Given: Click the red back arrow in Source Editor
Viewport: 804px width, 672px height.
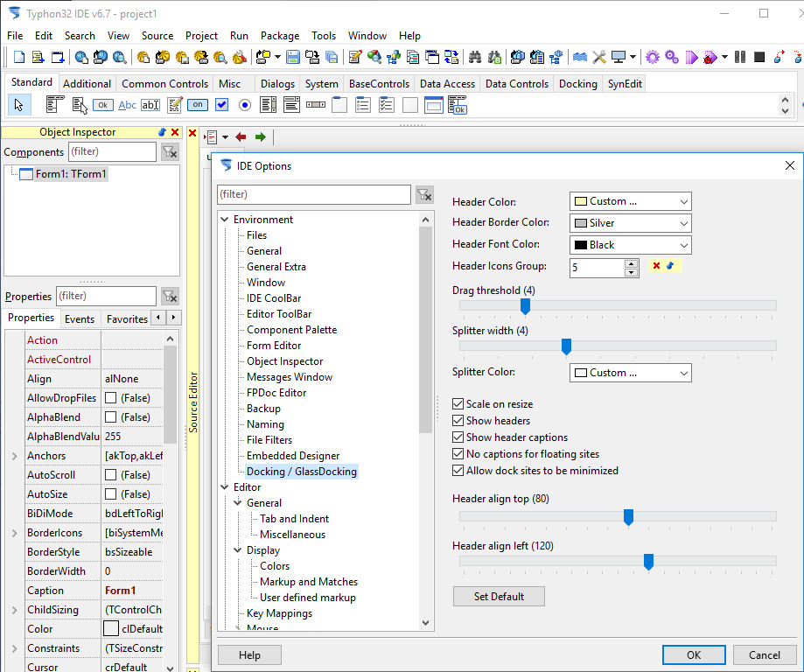Looking at the screenshot, I should coord(241,137).
